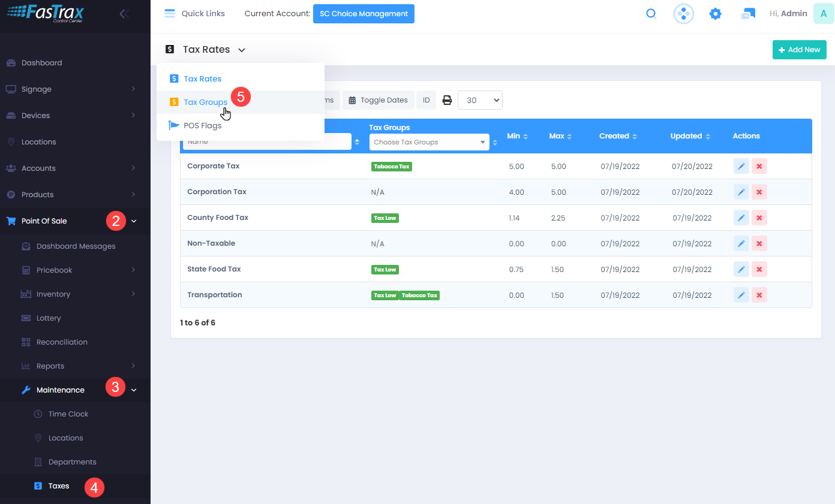Viewport: 835px width, 504px height.
Task: Select POS Flags from the dropdown menu
Action: 202,126
